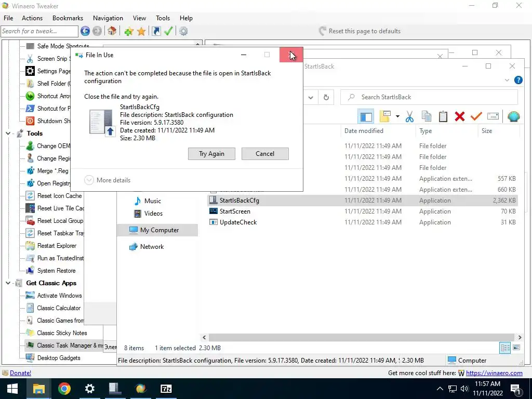Open the Bookmarks menu
Screen dimensions: 532x399
tap(68, 18)
